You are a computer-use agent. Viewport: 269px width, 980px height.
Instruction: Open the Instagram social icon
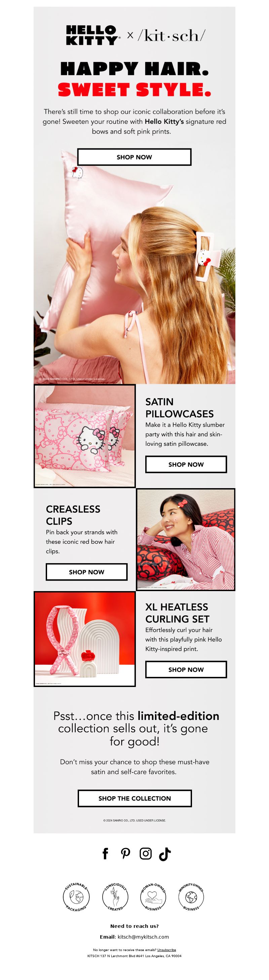click(x=145, y=853)
